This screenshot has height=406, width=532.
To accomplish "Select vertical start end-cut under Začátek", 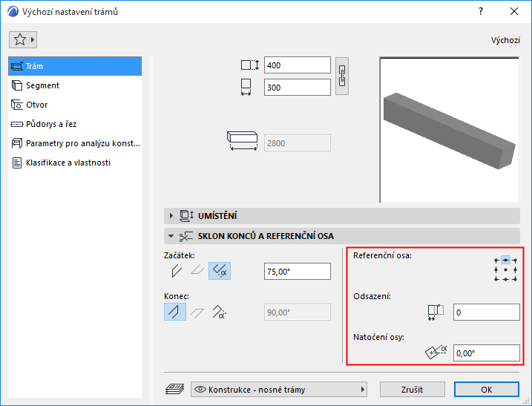I will coord(176,271).
